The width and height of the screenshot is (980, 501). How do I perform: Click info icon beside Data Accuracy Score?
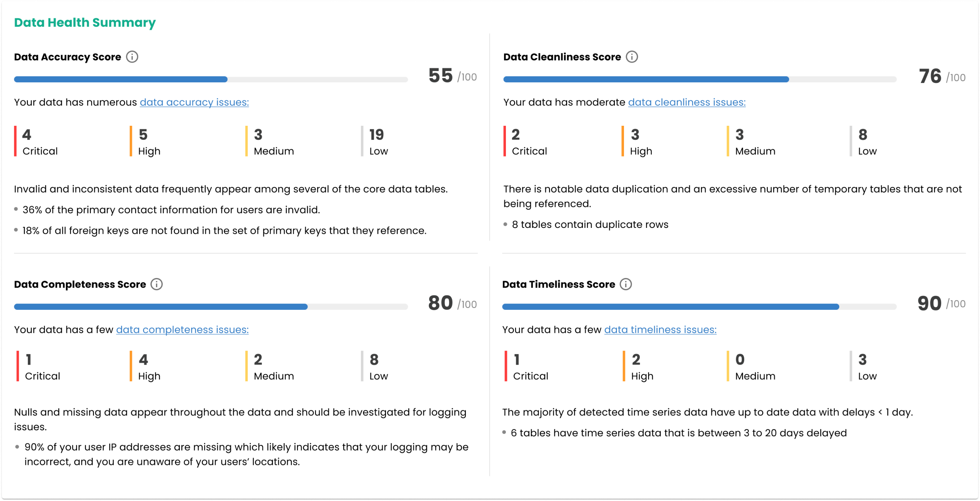(132, 57)
